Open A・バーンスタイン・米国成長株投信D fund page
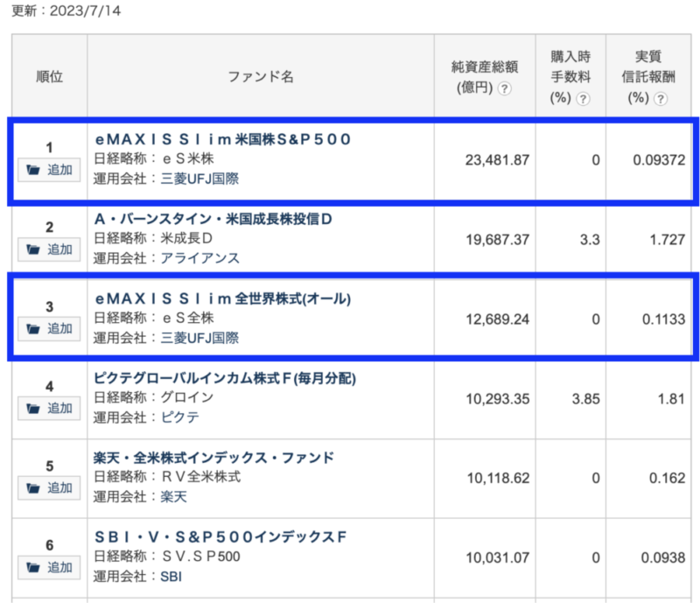This screenshot has height=603, width=700. [x=213, y=219]
